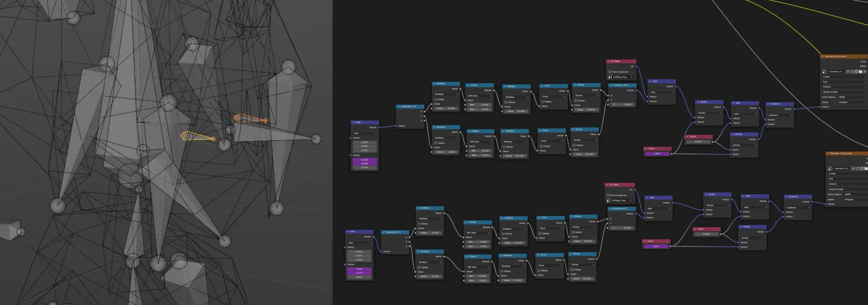868x305 pixels.
Task: Open image browse icon in upper Kameko_Pupils node
Action: tap(824, 72)
